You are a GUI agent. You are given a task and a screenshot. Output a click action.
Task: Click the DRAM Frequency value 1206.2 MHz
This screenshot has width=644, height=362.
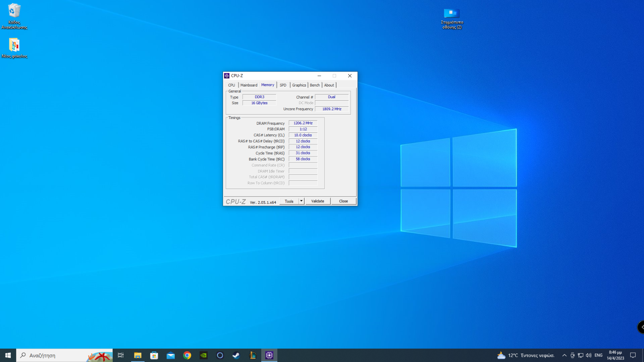303,123
